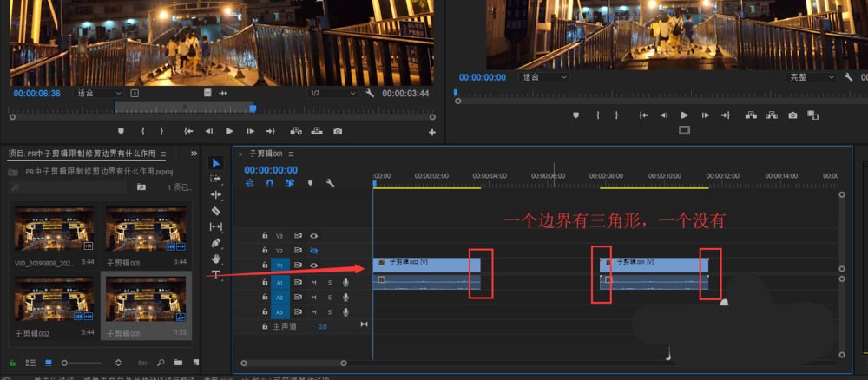Select the Razor tool in the toolbar
This screenshot has width=868, height=380.
click(216, 211)
